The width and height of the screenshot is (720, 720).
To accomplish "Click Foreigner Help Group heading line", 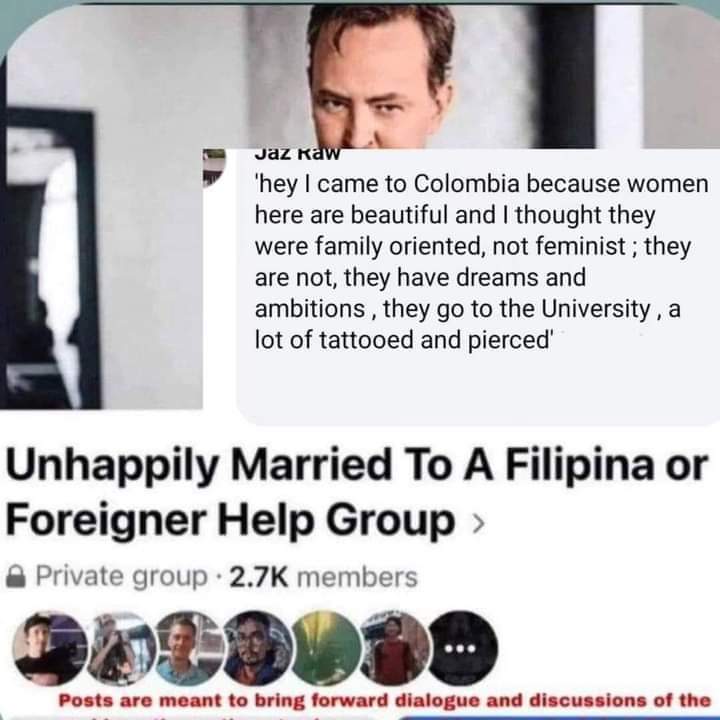I will 230,520.
